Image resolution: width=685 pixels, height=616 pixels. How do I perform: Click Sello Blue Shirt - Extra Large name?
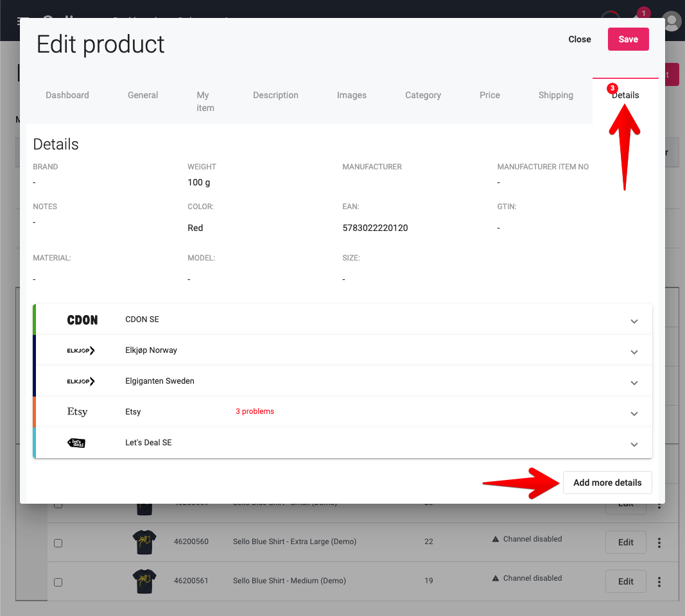[x=295, y=542]
